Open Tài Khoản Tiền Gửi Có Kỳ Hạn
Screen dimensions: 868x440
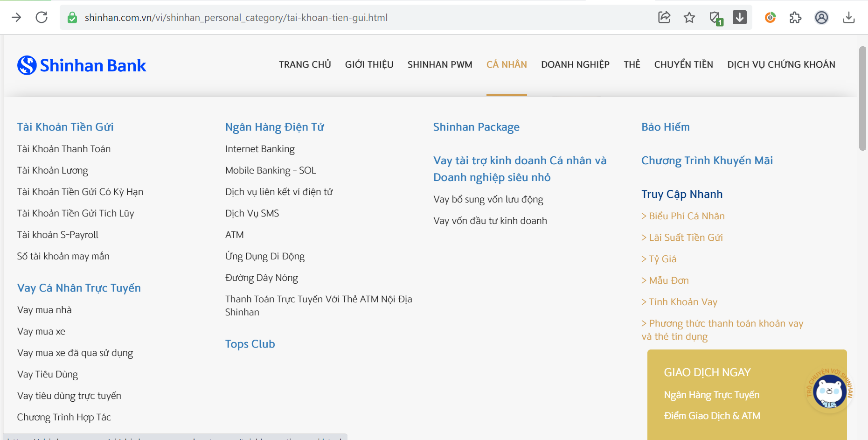pyautogui.click(x=80, y=192)
